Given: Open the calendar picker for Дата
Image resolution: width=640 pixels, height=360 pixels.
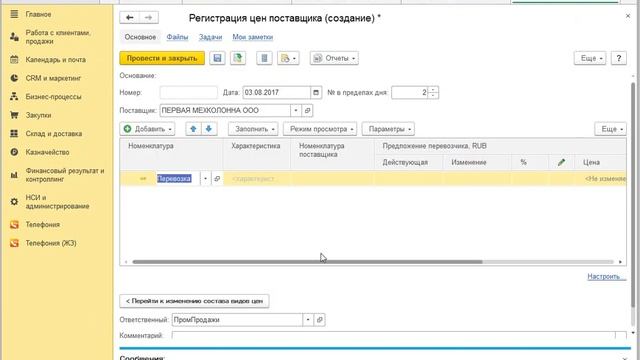Looking at the screenshot, I should coord(316,93).
